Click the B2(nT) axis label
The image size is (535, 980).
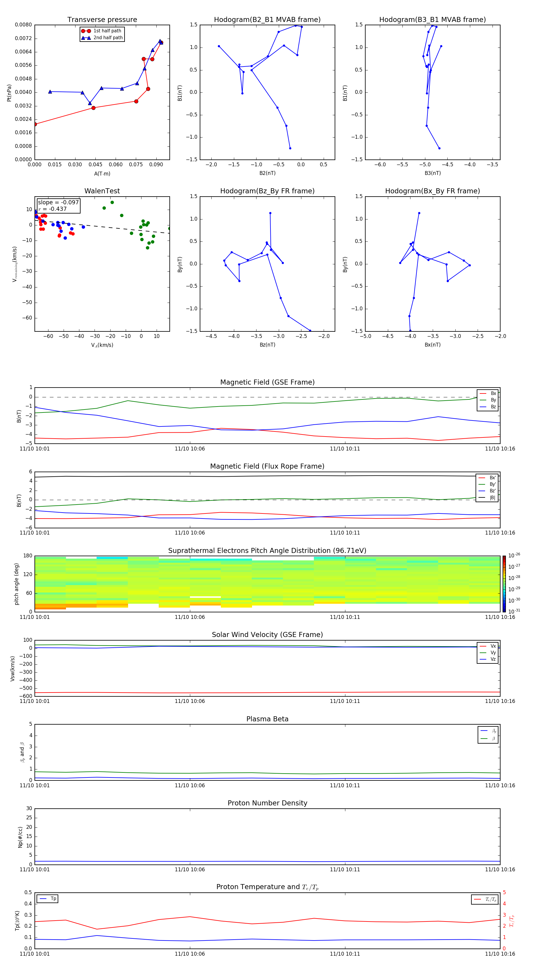[x=267, y=173]
